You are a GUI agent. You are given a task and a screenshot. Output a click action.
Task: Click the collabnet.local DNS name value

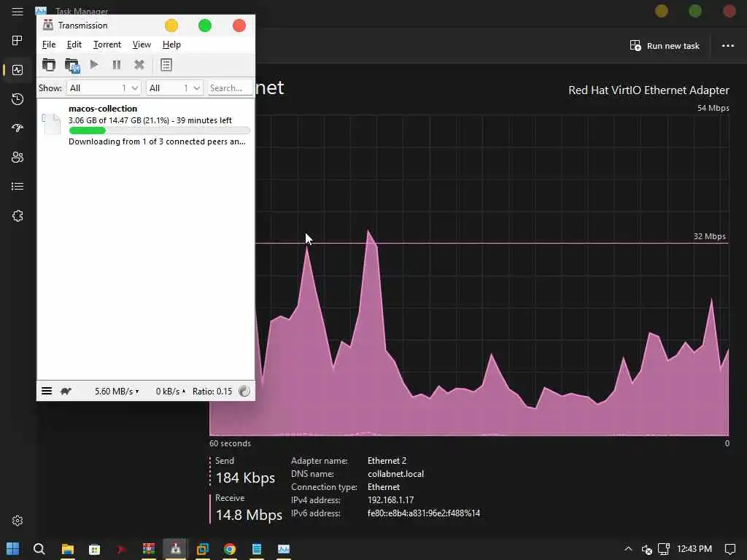[395, 474]
